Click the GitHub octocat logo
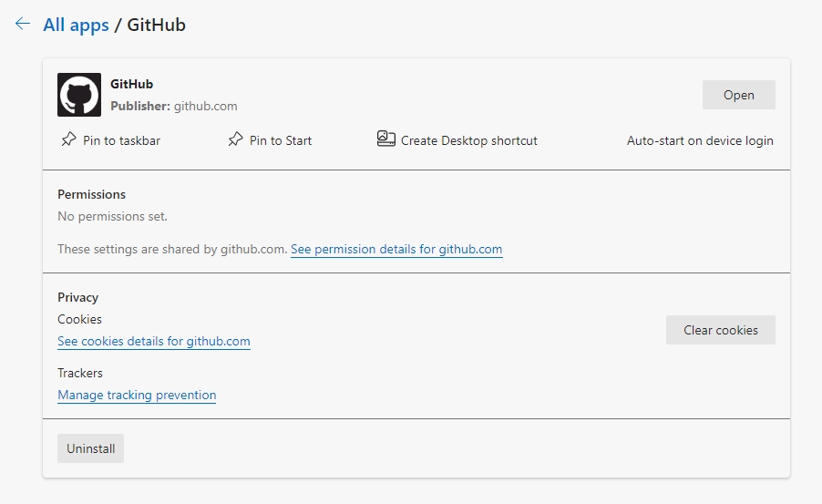 coord(79,95)
